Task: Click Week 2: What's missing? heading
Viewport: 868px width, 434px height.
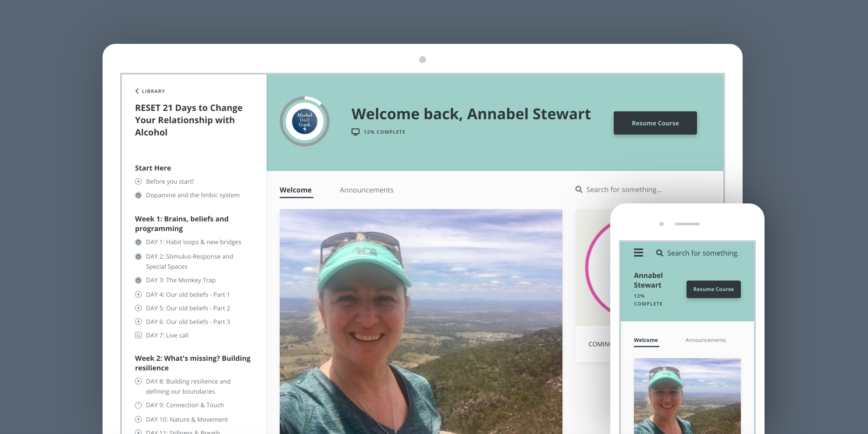Action: point(193,363)
